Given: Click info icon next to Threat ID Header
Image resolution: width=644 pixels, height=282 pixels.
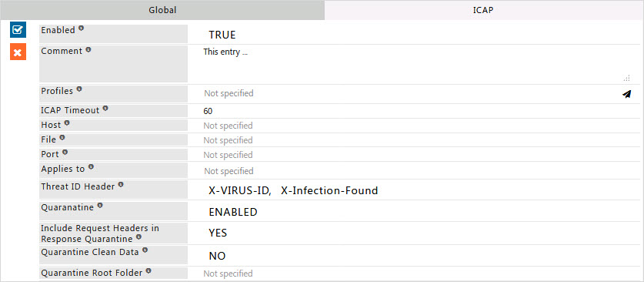Looking at the screenshot, I should pyautogui.click(x=121, y=185).
